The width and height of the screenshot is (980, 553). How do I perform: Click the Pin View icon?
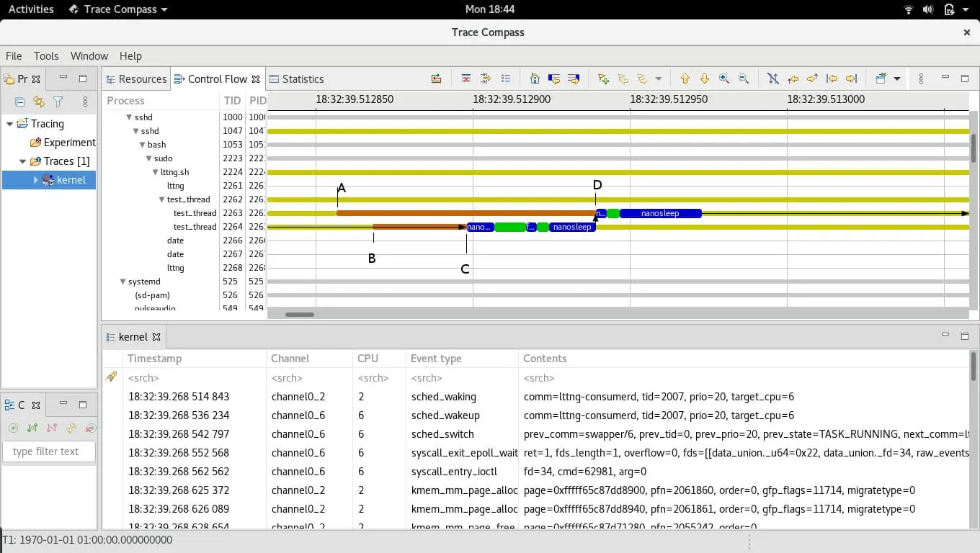point(881,78)
